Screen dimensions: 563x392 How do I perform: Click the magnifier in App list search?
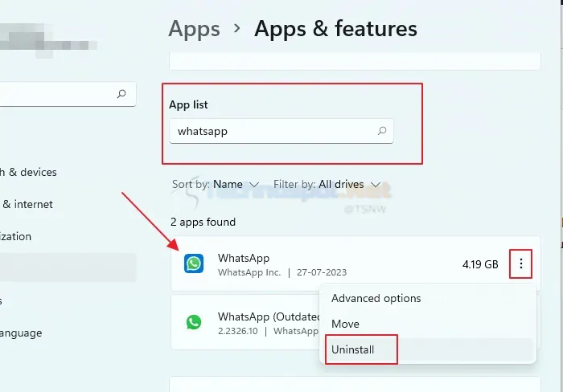click(382, 131)
